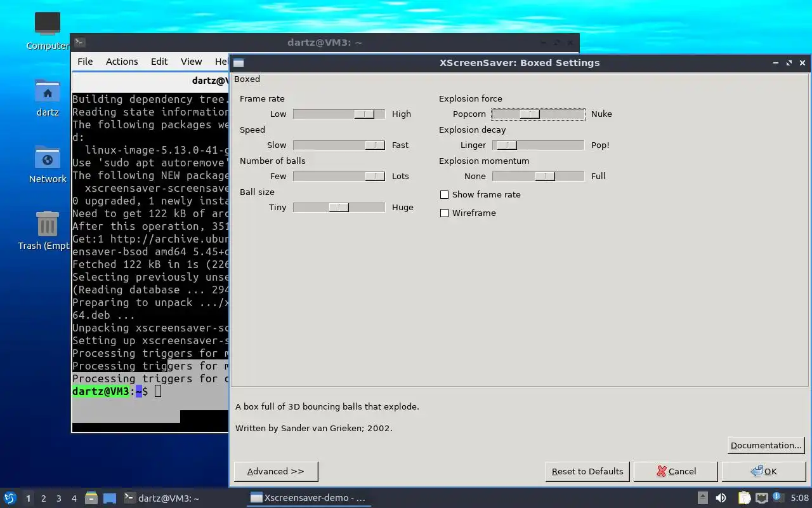Click the 'Nuke' label

tap(601, 114)
